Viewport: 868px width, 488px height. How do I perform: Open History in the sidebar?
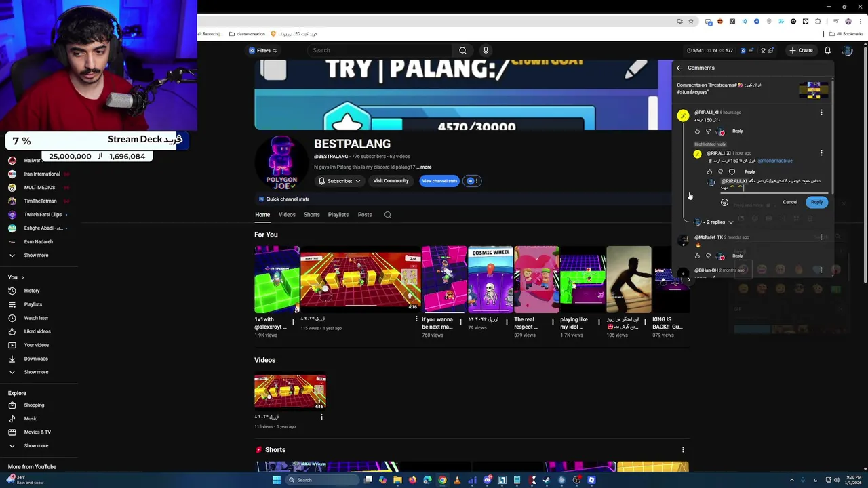(32, 291)
